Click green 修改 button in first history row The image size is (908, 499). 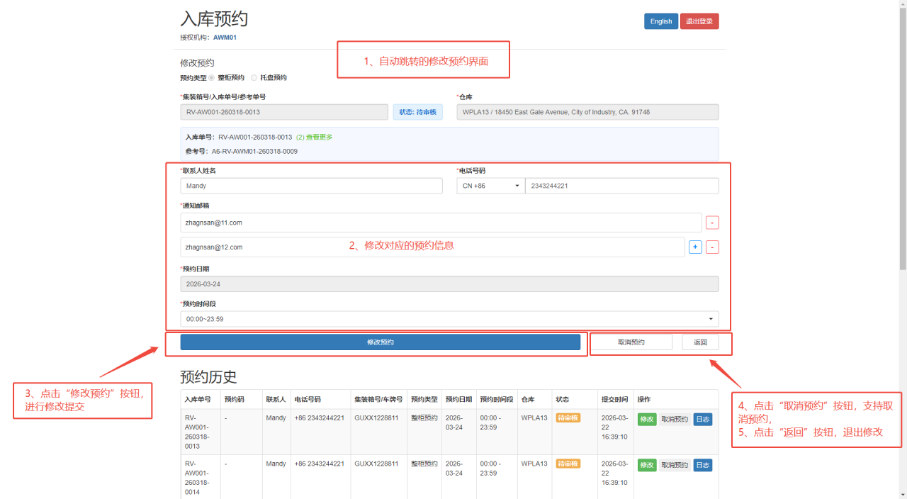(646, 420)
